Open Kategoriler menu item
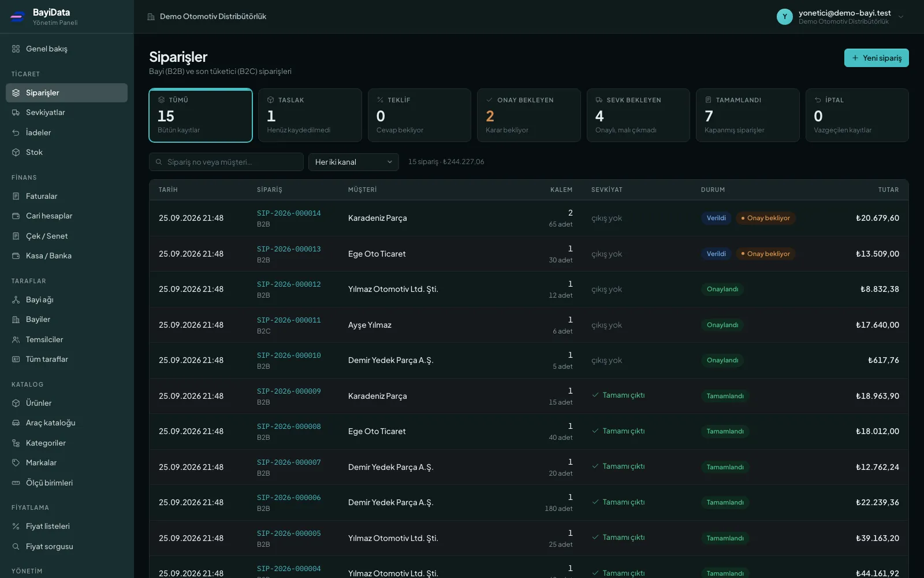The height and width of the screenshot is (578, 924). [66, 443]
